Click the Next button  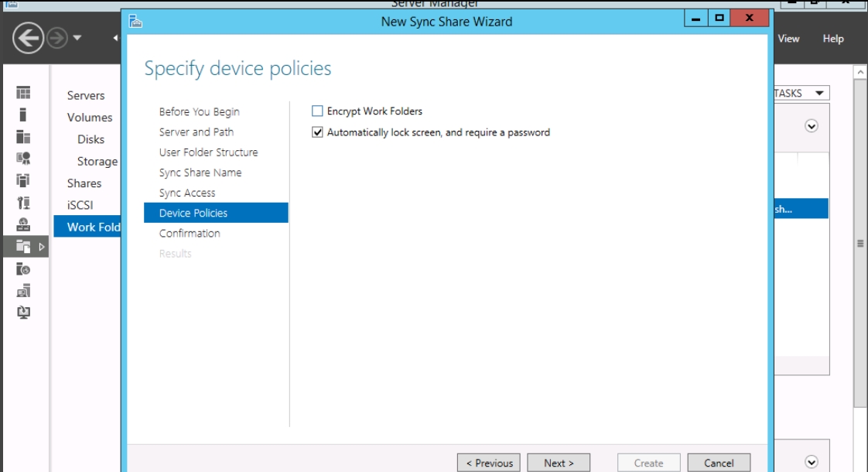coord(559,463)
